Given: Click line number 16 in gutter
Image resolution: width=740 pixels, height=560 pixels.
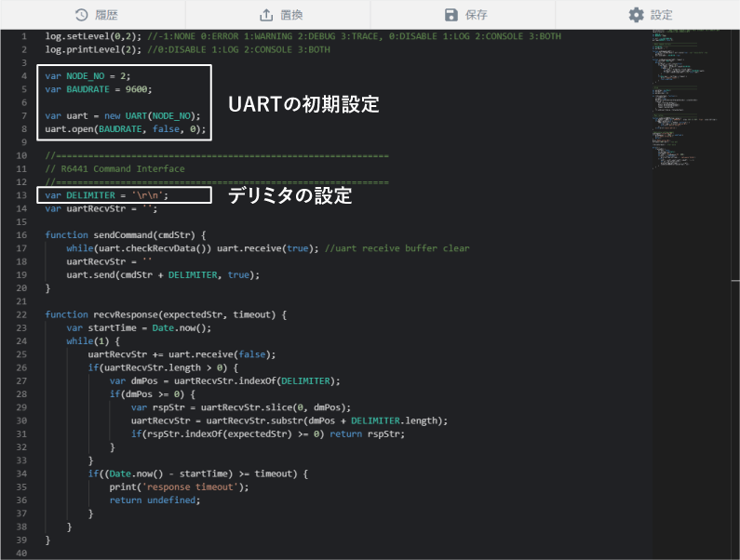Looking at the screenshot, I should point(21,235).
